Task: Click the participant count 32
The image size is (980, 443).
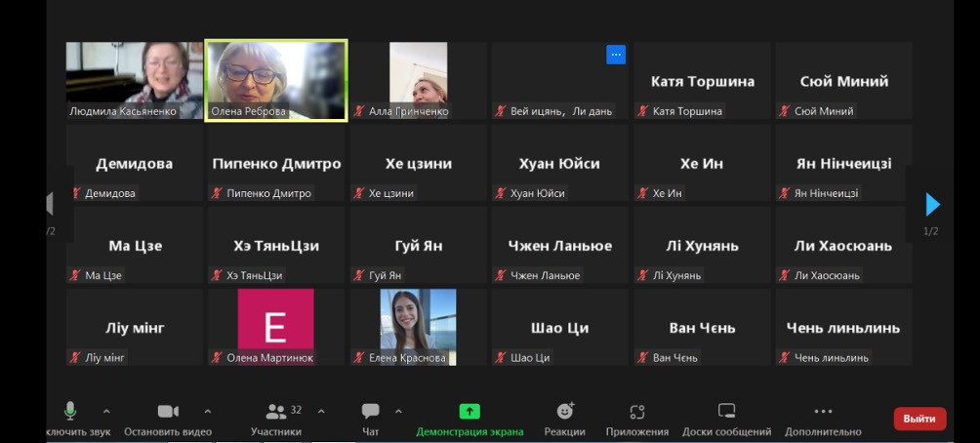Action: (297, 410)
